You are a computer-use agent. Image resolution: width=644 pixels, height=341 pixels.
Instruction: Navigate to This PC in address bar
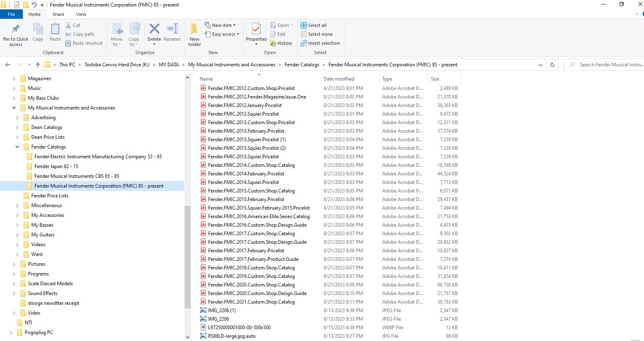coord(67,65)
